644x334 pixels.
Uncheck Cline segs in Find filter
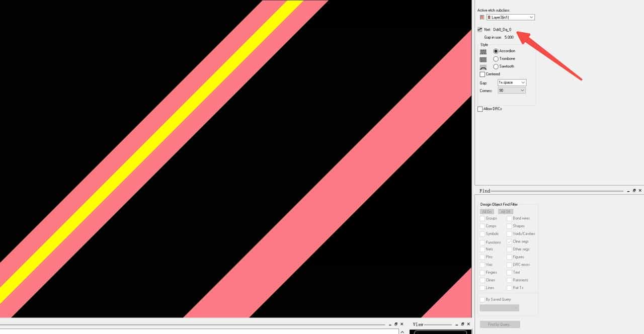coord(510,241)
